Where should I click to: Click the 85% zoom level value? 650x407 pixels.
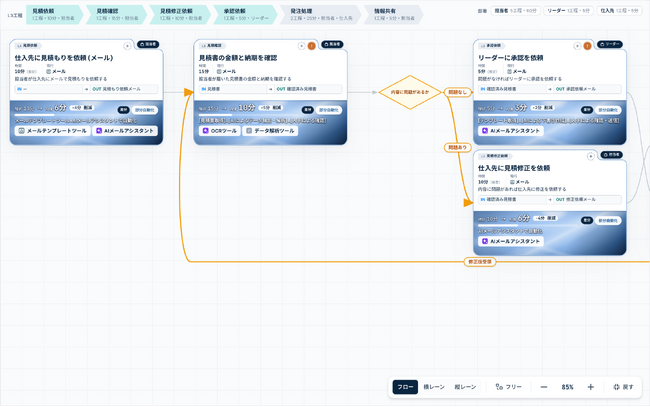568,387
